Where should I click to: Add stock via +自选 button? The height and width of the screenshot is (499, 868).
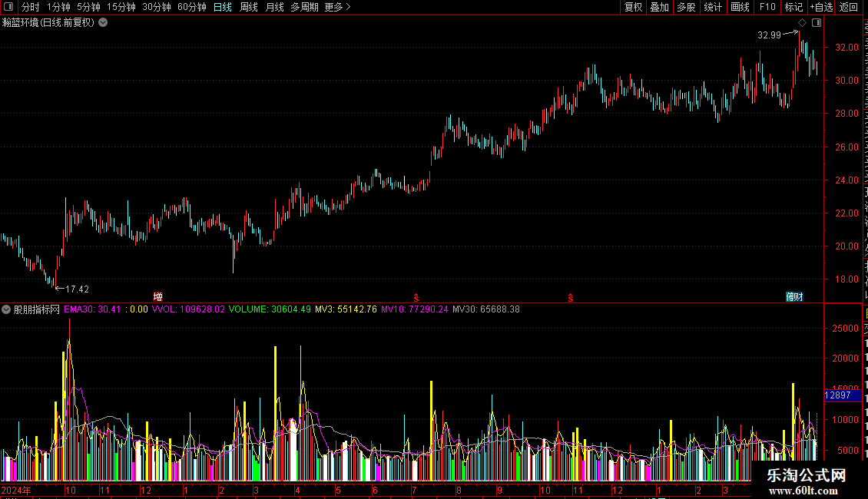pyautogui.click(x=821, y=7)
